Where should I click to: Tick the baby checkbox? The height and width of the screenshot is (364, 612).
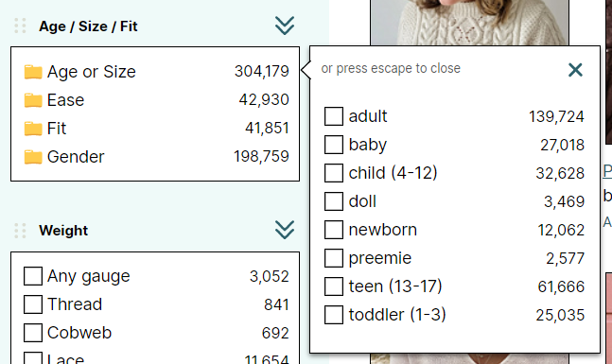[334, 145]
